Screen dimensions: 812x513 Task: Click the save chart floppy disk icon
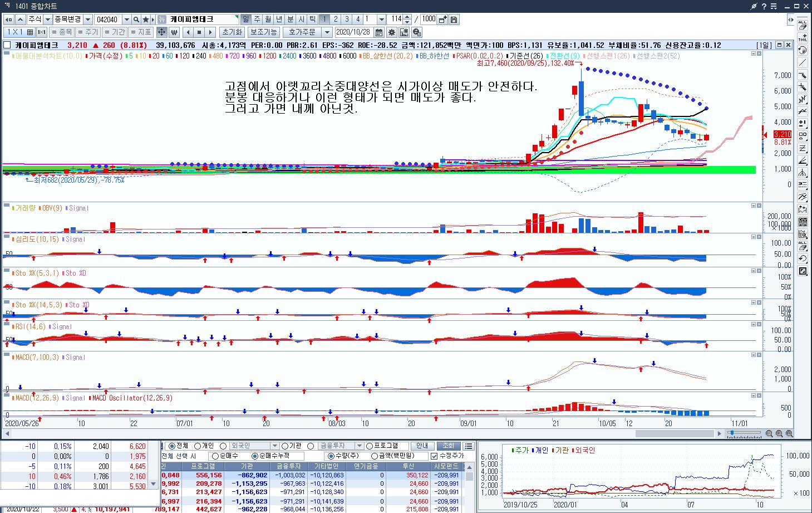(454, 19)
